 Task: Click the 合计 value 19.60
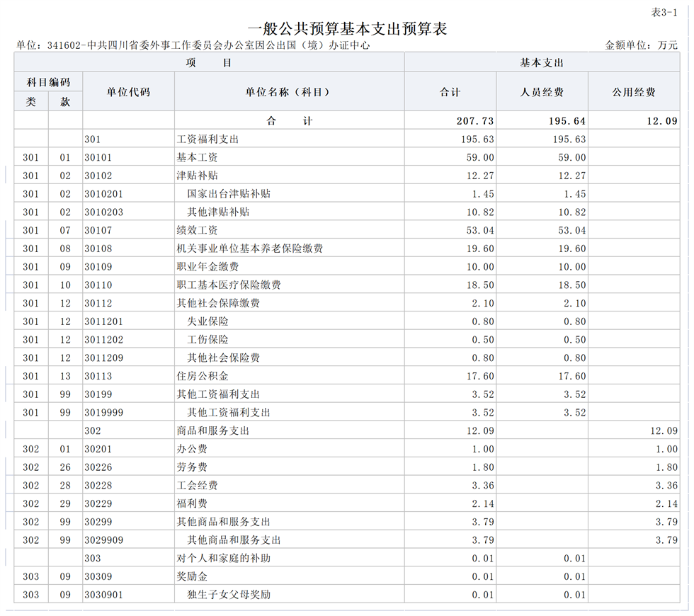coord(480,249)
